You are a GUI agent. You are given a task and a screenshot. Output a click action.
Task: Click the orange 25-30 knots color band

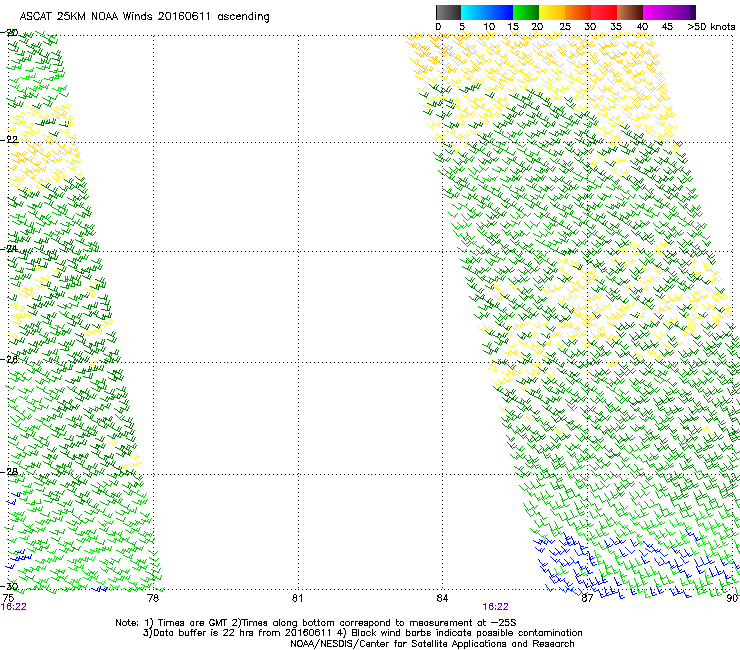578,12
